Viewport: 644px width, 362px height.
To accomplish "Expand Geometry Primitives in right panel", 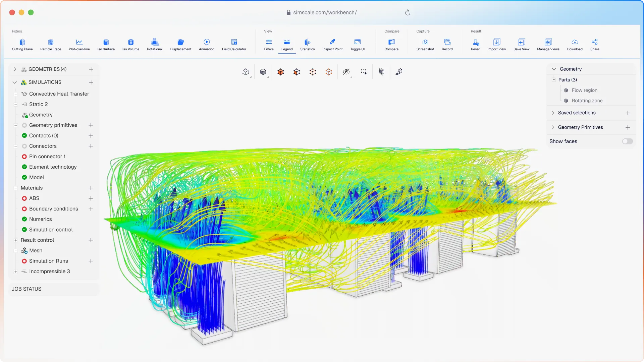I will (553, 127).
